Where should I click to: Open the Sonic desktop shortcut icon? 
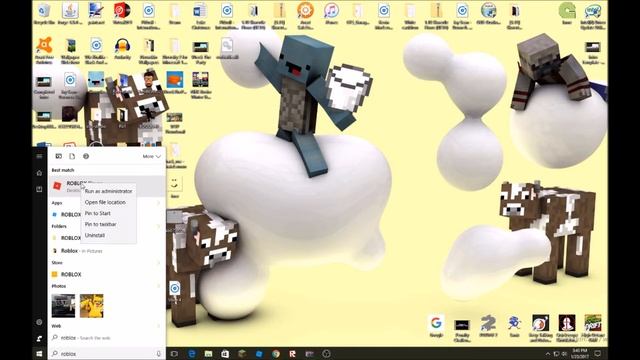tap(514, 326)
